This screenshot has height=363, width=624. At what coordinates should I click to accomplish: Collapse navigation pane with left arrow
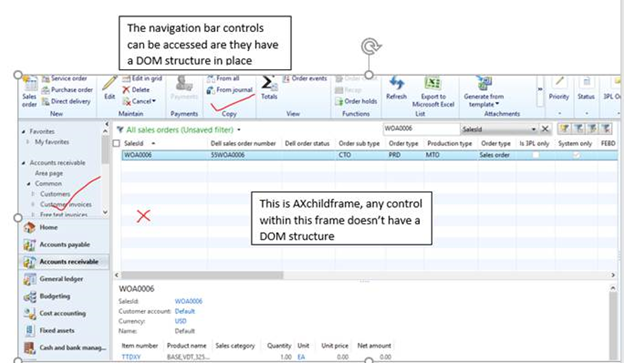tap(106, 124)
